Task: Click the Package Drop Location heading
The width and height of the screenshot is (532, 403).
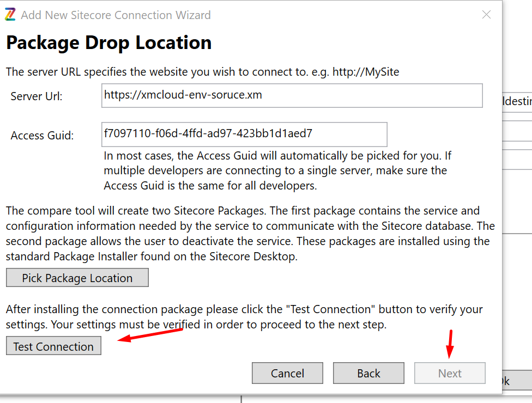Action: click(108, 42)
